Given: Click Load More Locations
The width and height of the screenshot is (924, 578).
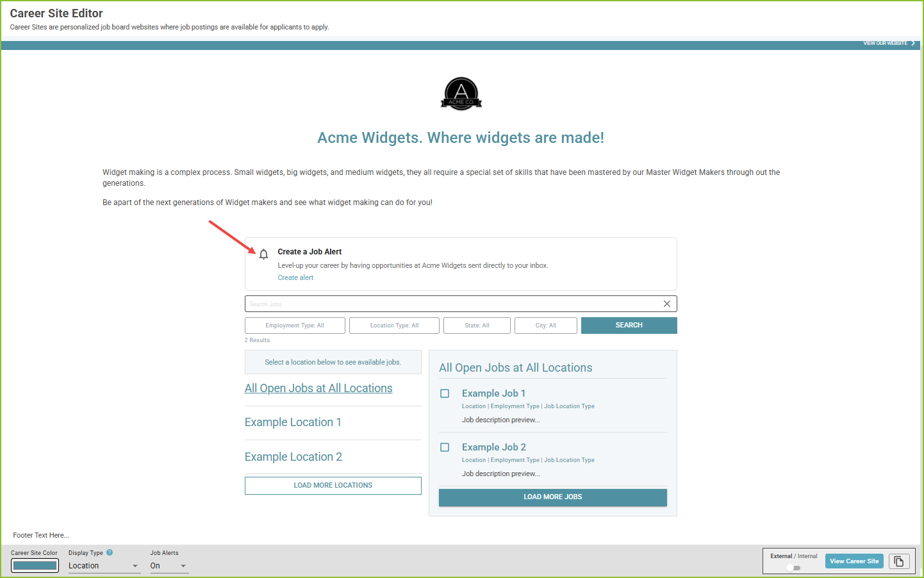Looking at the screenshot, I should pos(333,486).
